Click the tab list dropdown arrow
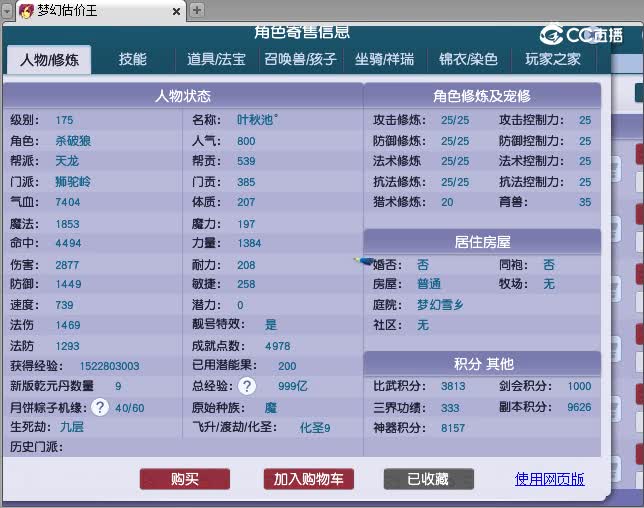Viewport: 644px width, 508px height. tap(7, 11)
